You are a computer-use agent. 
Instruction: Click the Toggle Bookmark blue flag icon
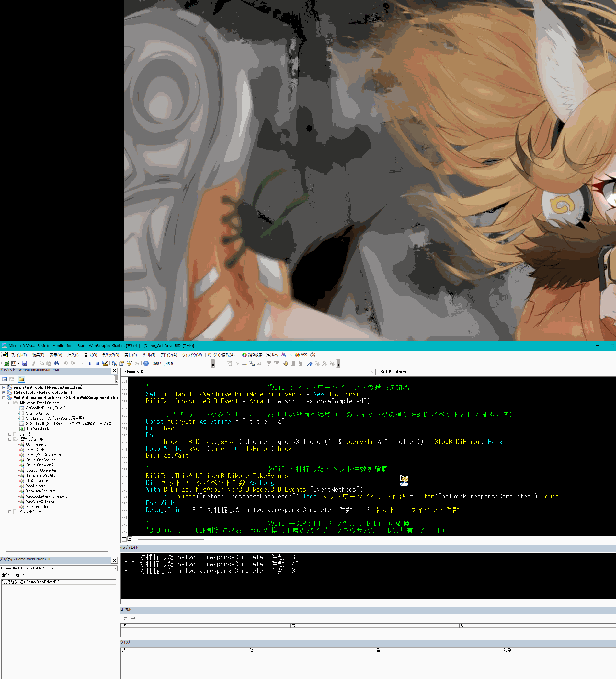[310, 363]
